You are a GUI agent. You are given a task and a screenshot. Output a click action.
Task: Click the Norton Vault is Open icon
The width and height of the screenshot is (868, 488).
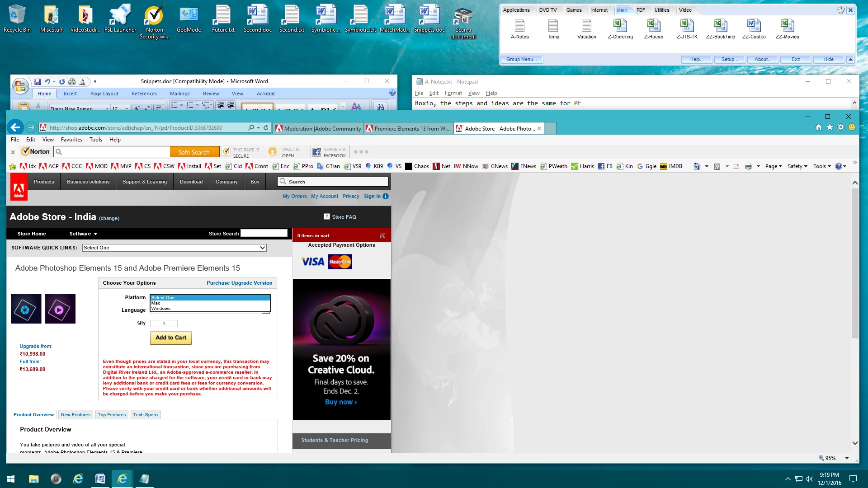[x=273, y=152]
